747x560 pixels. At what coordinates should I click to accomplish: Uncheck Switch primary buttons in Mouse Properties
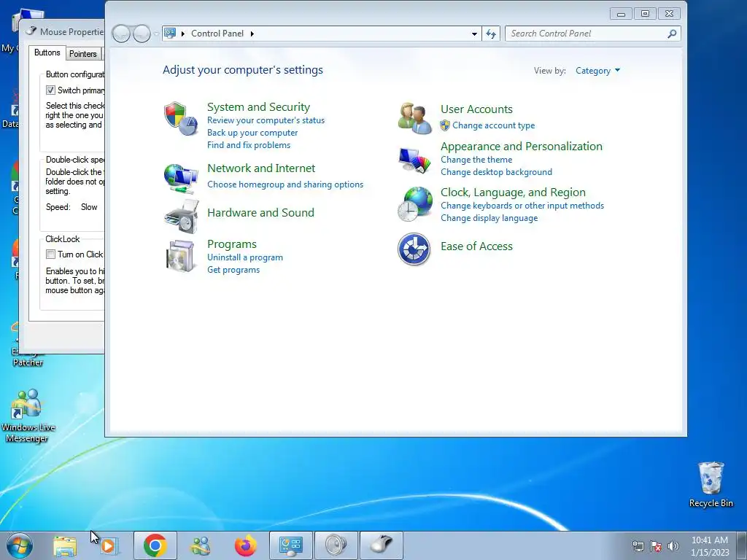(50, 90)
